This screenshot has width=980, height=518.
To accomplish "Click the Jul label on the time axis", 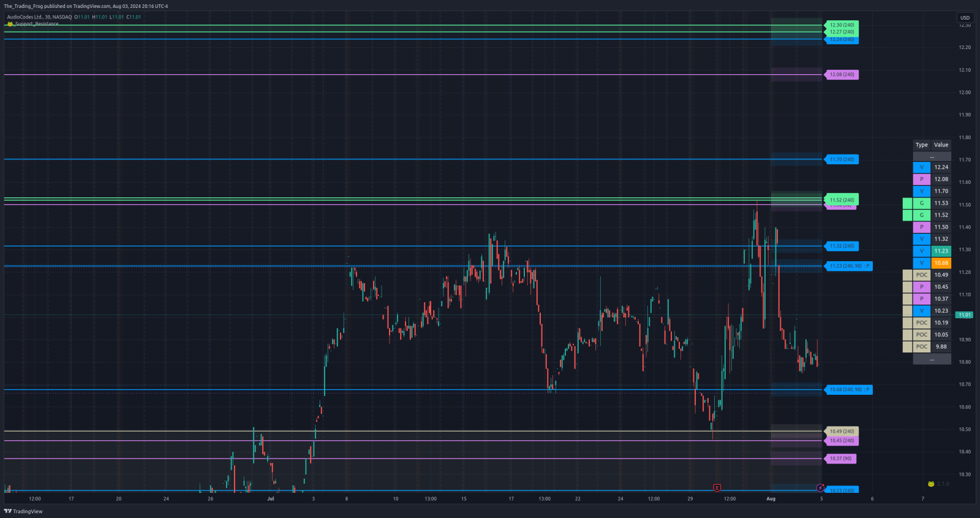I will coord(271,499).
